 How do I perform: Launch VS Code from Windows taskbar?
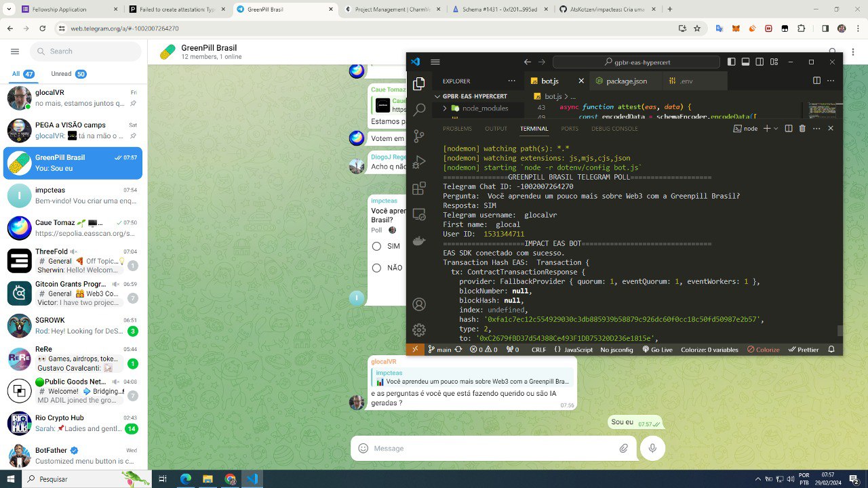tap(252, 479)
